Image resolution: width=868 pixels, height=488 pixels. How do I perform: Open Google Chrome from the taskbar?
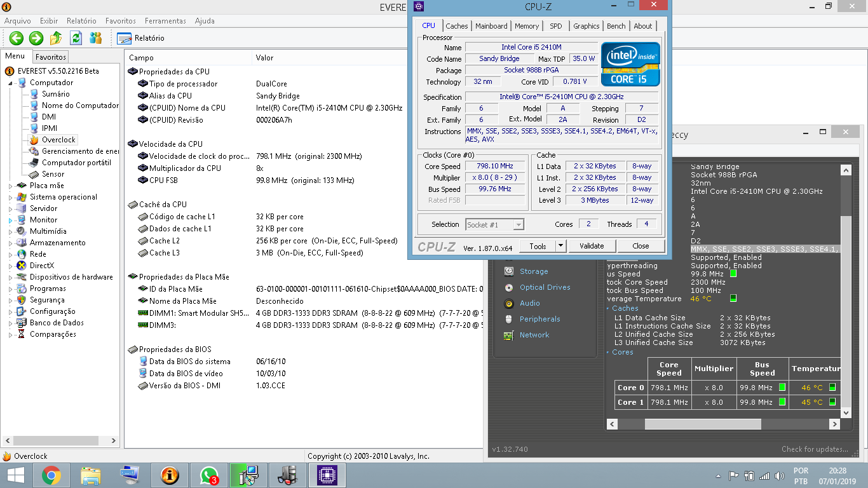pos(51,475)
